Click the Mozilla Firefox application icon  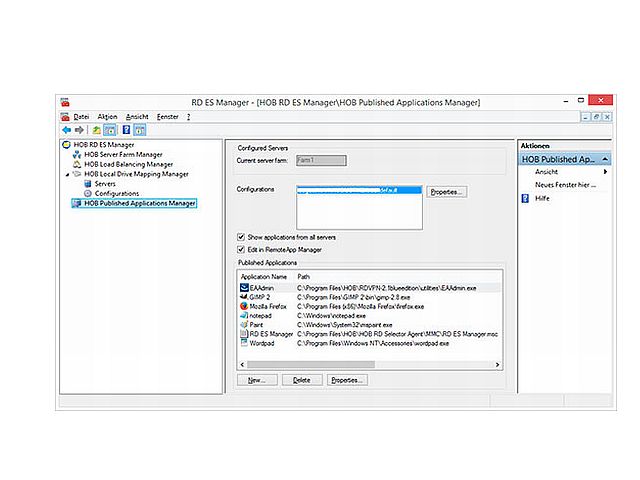click(244, 306)
